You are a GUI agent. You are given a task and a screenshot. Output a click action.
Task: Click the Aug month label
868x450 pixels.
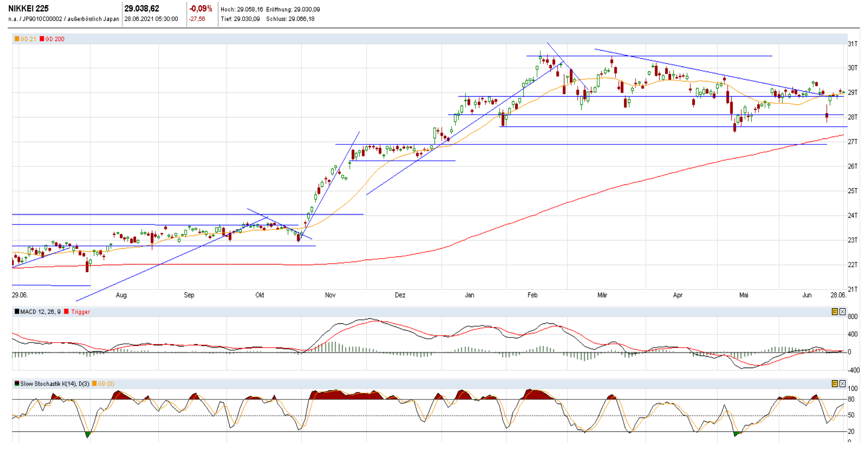click(x=121, y=295)
